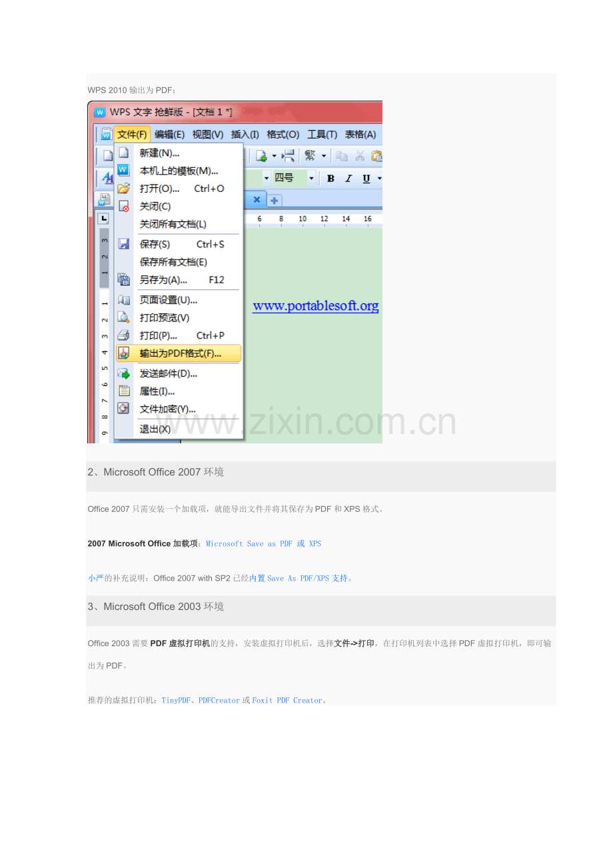
Task: Click the 3、Microsoft Office 2003 环境 heading
Action: pos(156,607)
